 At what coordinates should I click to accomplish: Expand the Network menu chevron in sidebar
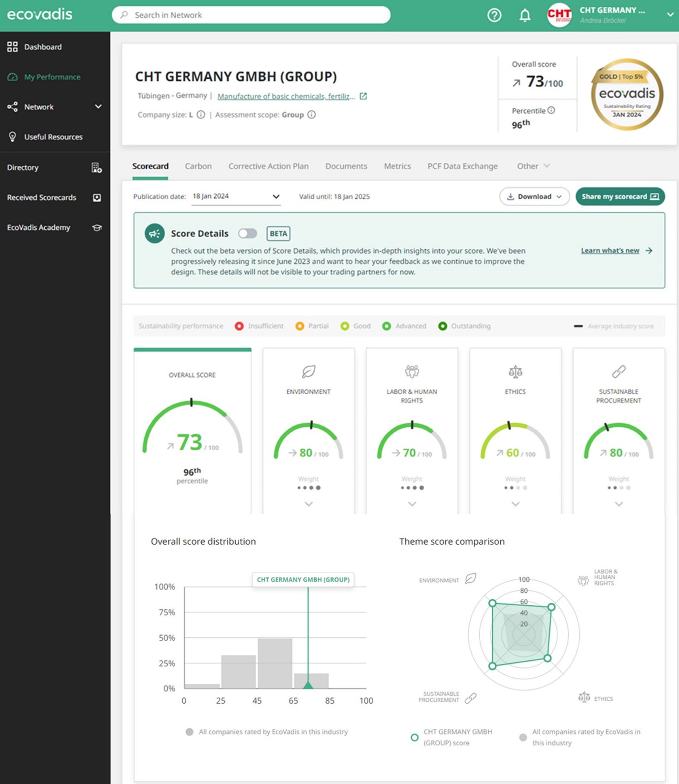click(x=98, y=106)
